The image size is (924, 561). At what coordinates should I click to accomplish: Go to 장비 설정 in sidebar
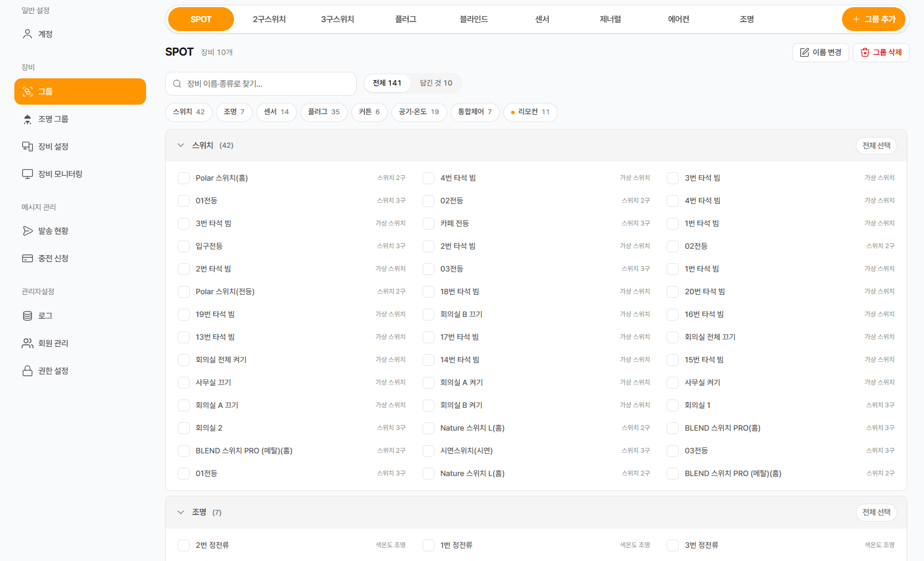tap(80, 147)
